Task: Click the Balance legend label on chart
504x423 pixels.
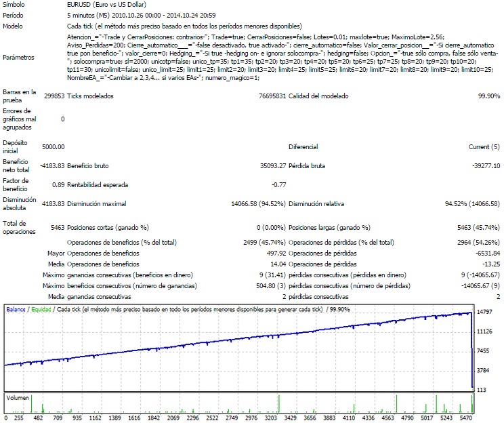Action: [16, 309]
